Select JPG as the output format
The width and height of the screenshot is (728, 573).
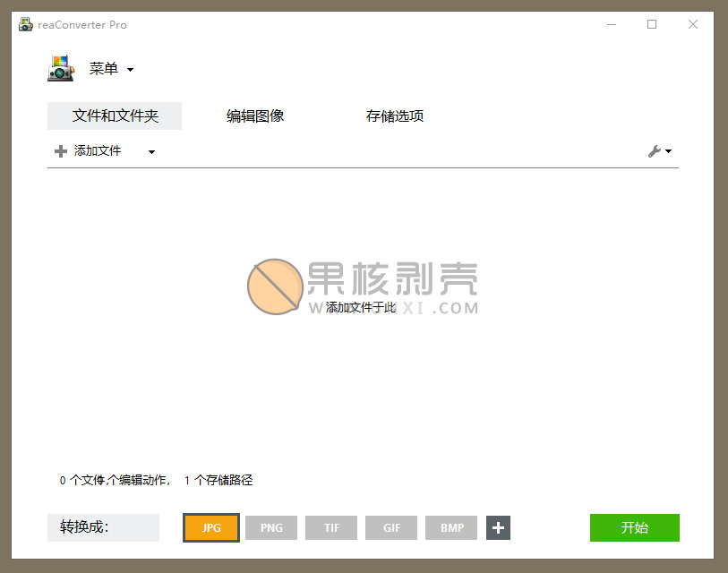(211, 528)
